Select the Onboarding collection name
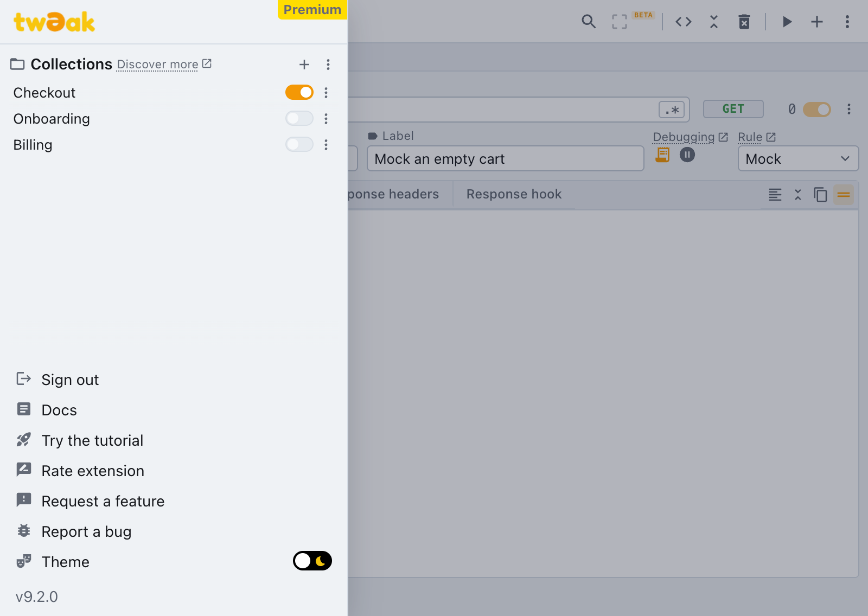The image size is (868, 616). pos(52,119)
